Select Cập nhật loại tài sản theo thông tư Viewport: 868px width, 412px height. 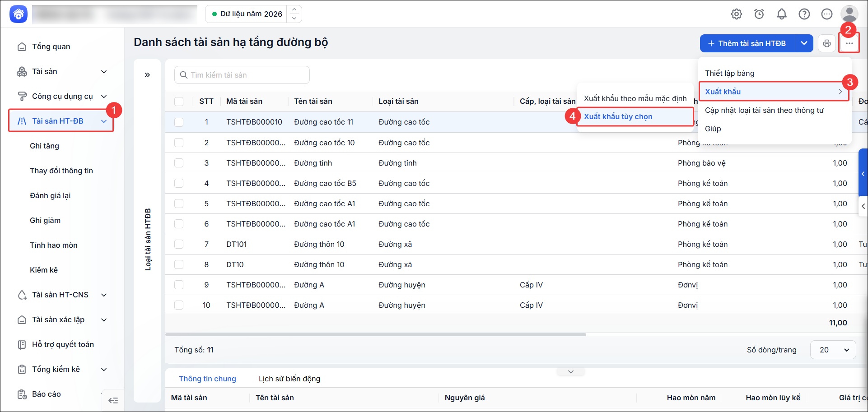pyautogui.click(x=764, y=110)
